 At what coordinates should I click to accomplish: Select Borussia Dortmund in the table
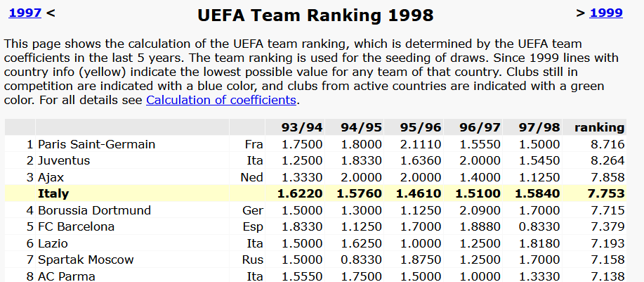pos(95,210)
